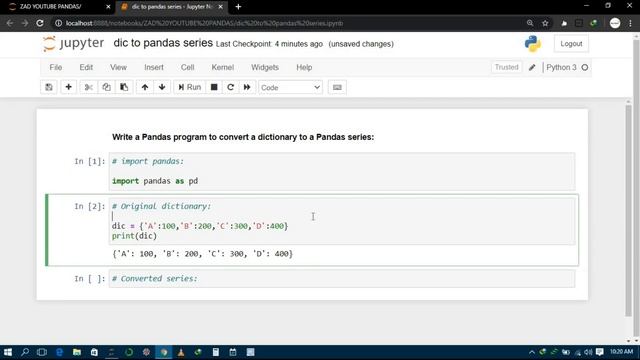Open Microsoft Edge from taskbar
Screen dimensions: 640x360
59,352
